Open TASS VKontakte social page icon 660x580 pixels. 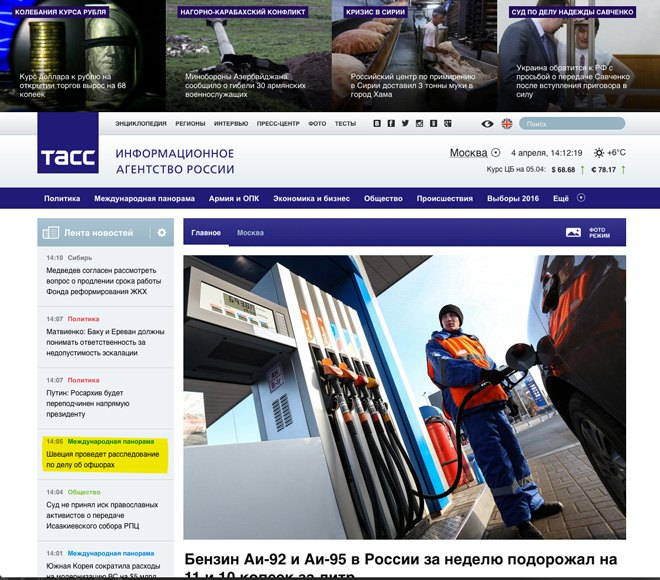[377, 124]
